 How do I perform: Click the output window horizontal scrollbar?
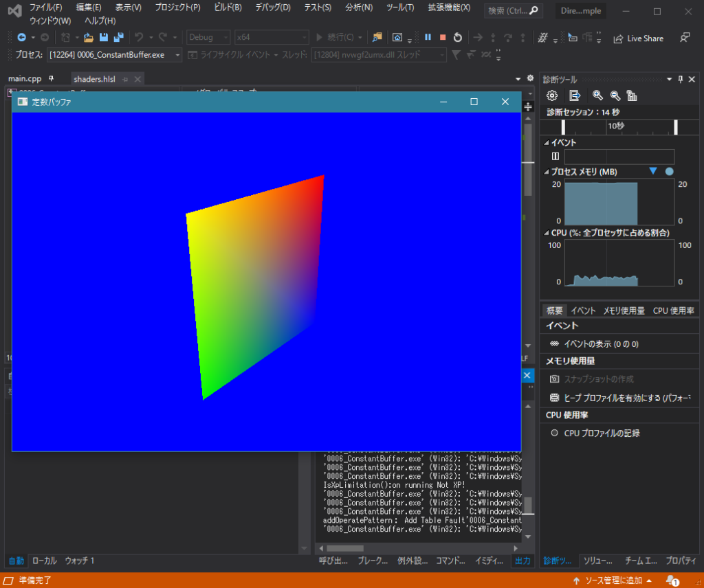point(344,549)
